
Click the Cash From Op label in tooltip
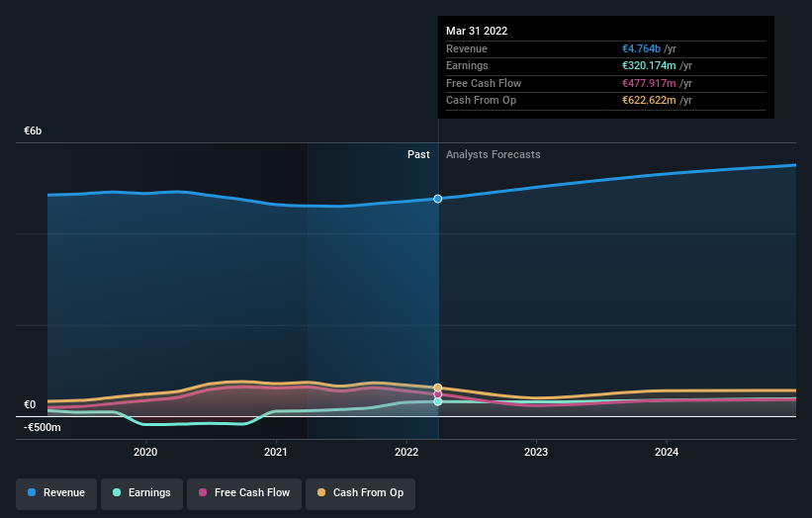pos(481,101)
